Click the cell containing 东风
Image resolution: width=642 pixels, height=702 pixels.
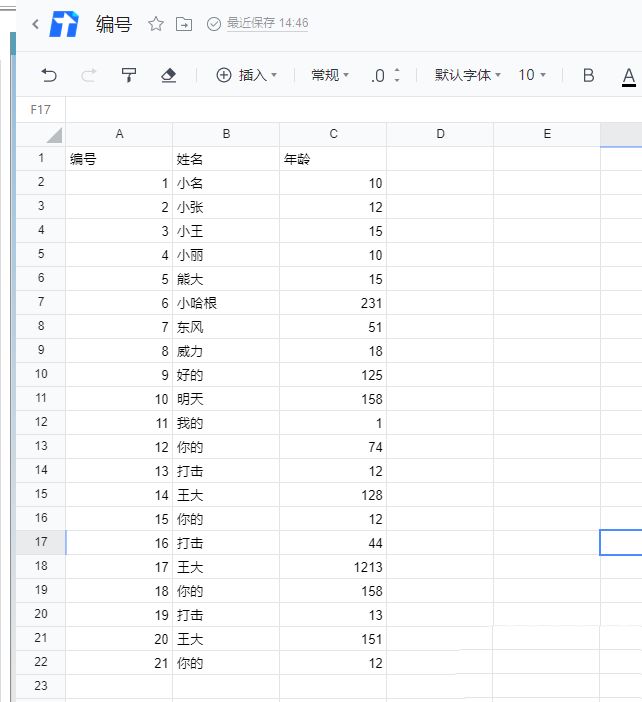226,327
